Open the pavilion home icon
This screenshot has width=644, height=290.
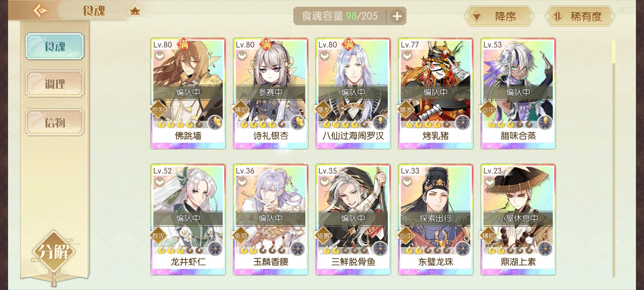coord(135,11)
